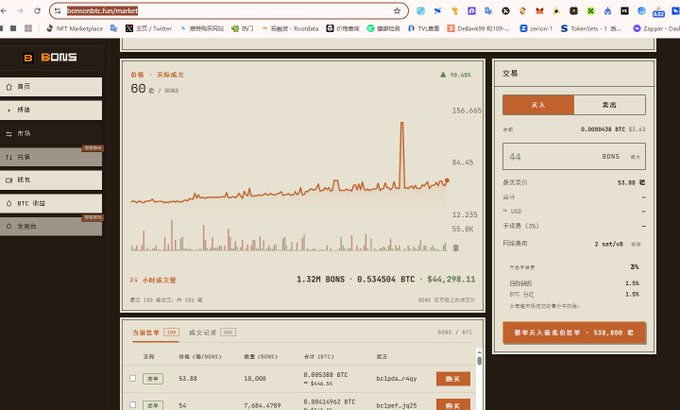Image resolution: width=680 pixels, height=410 pixels.
Task: Select the bonsonbtc.fun/market address bar
Action: 229,11
